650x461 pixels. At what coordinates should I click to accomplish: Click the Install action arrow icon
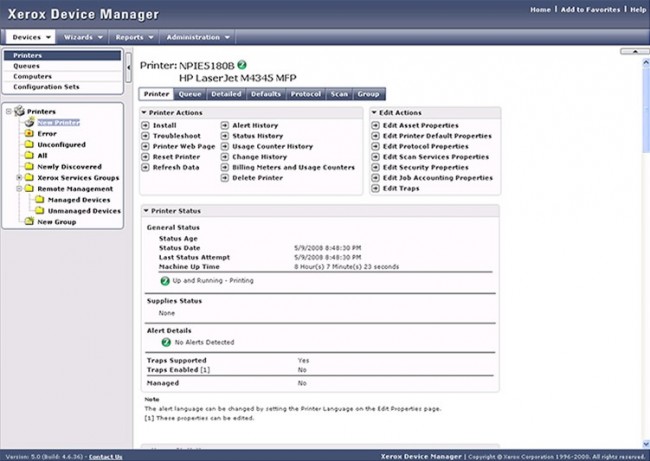pos(146,126)
